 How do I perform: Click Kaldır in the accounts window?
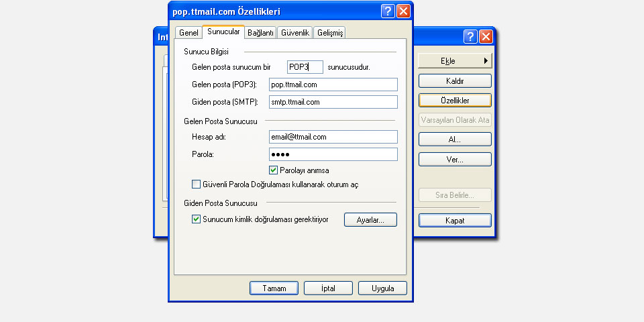455,81
